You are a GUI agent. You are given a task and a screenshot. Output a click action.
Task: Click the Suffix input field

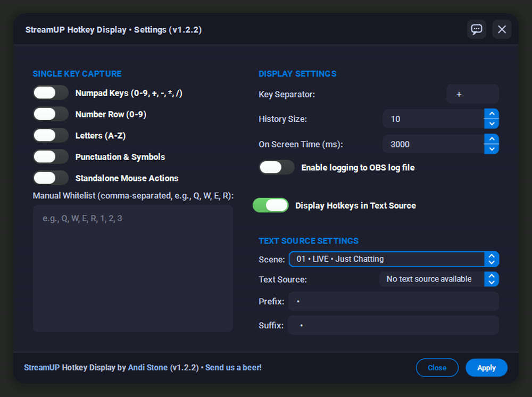coord(394,325)
